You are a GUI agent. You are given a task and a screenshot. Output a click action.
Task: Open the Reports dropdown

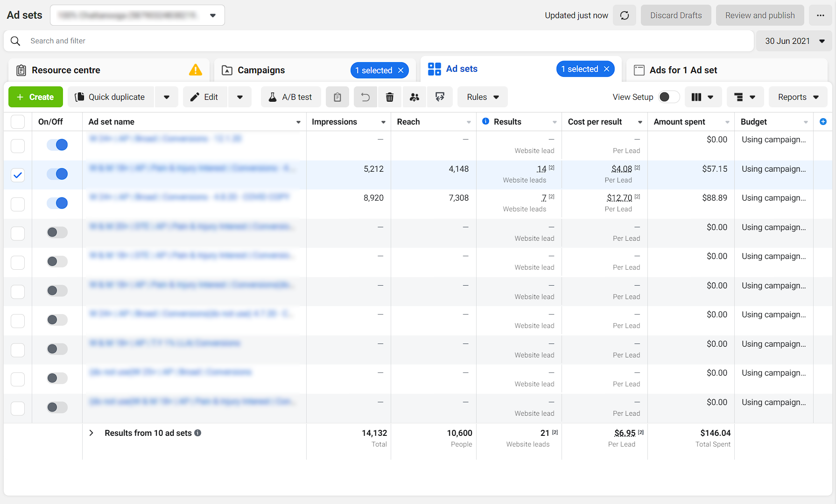(798, 97)
